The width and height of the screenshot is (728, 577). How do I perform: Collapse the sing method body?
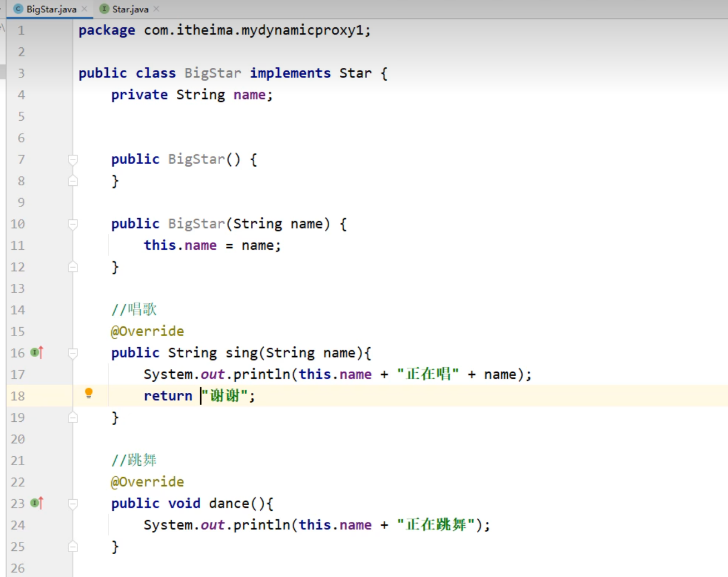point(73,353)
